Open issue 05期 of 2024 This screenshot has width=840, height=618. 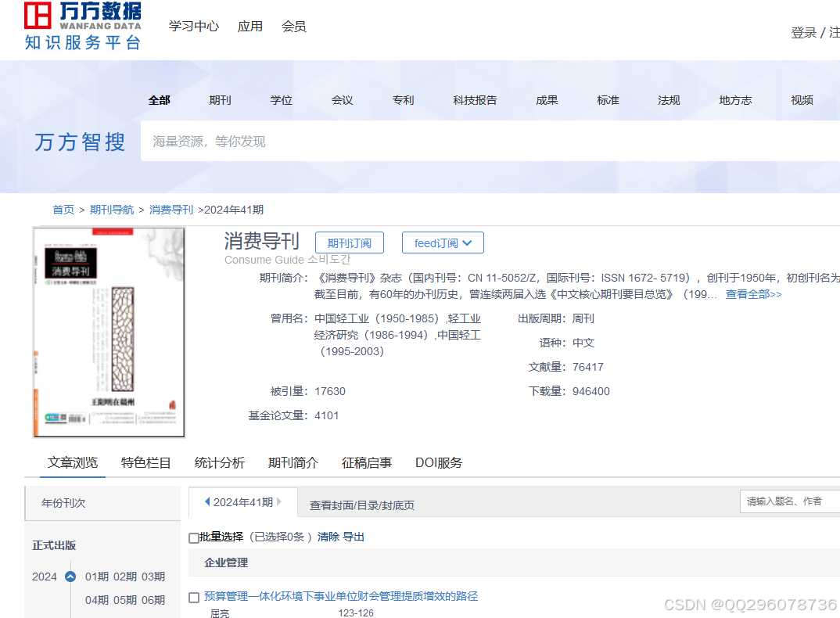coord(125,600)
